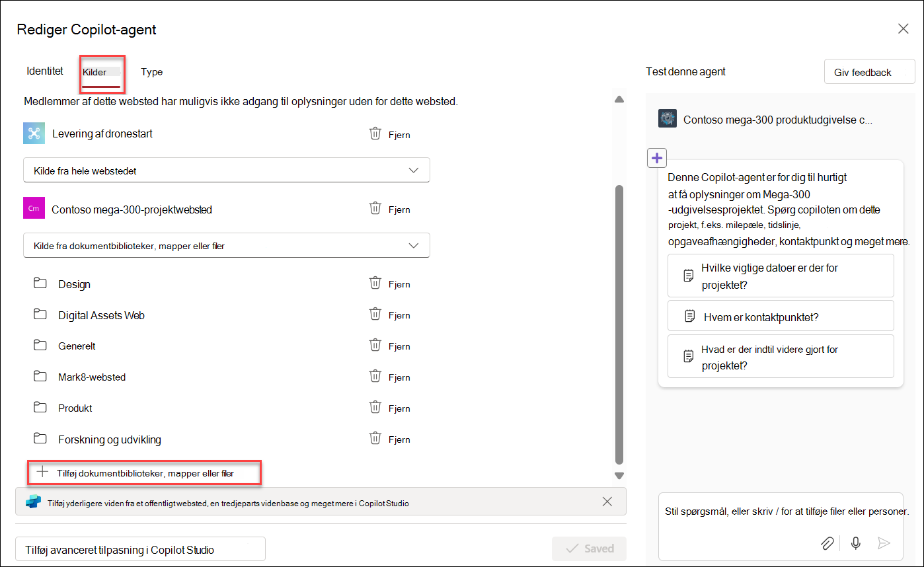924x567 pixels.
Task: Click the Copilot Studio logo in banner
Action: tap(33, 502)
